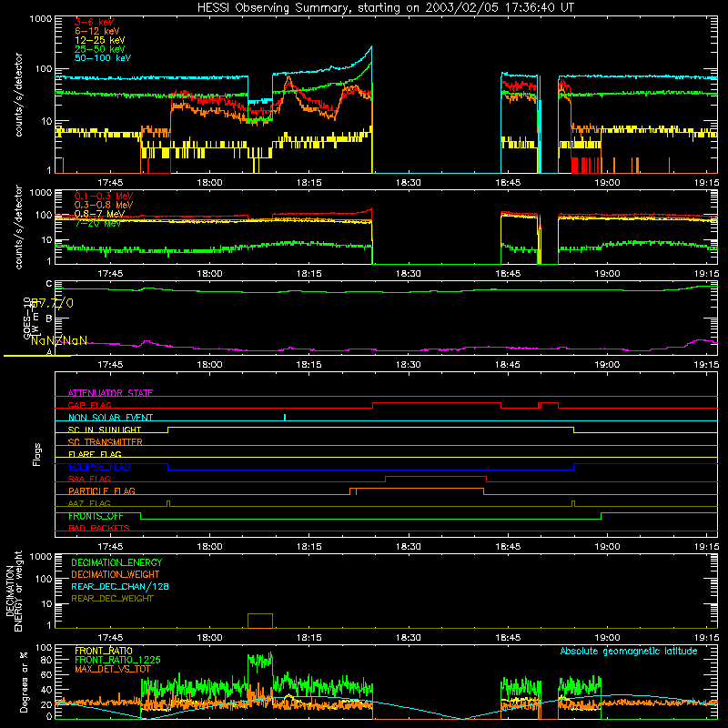The height and width of the screenshot is (728, 728).
Task: Click the DECIMATION_WEIGHT legend label
Action: coord(116,574)
